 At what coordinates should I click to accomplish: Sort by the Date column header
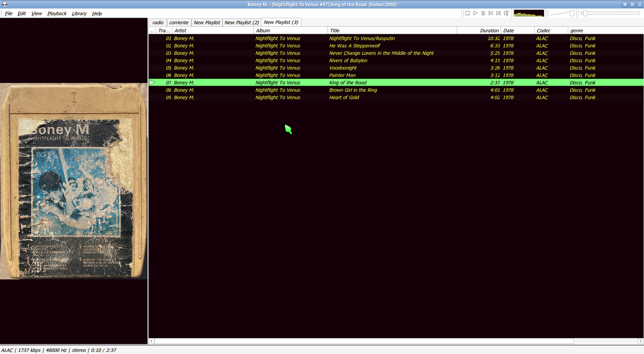[517, 31]
